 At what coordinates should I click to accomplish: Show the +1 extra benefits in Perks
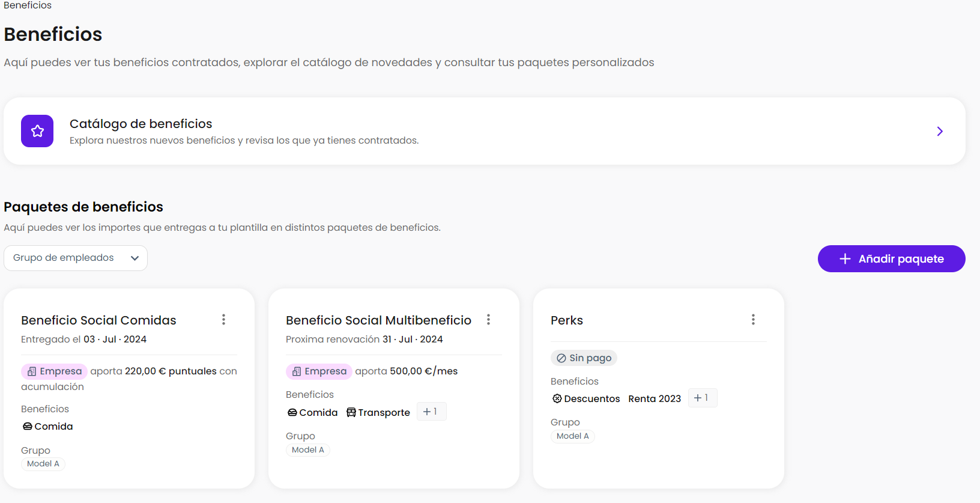coord(701,398)
